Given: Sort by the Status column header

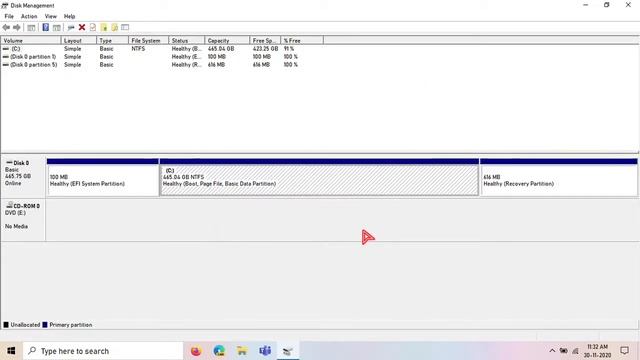Looking at the screenshot, I should click(187, 40).
